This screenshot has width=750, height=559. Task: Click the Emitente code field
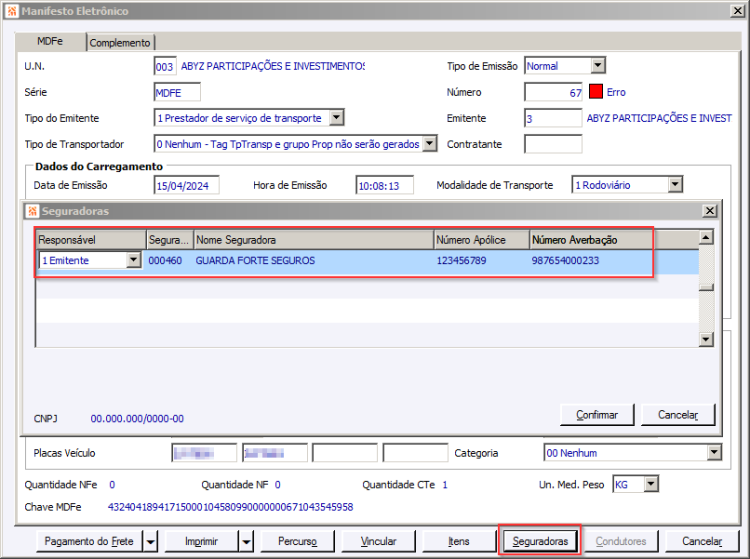(553, 118)
